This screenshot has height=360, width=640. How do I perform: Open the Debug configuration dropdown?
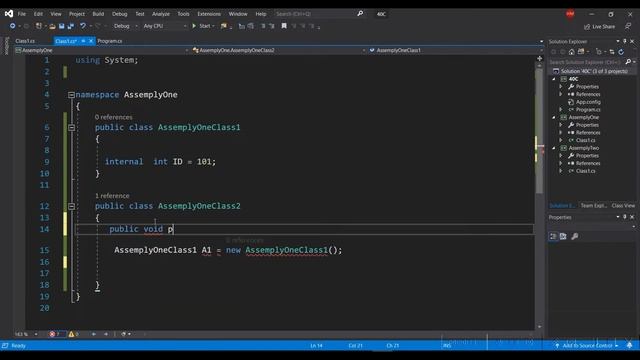click(x=125, y=26)
